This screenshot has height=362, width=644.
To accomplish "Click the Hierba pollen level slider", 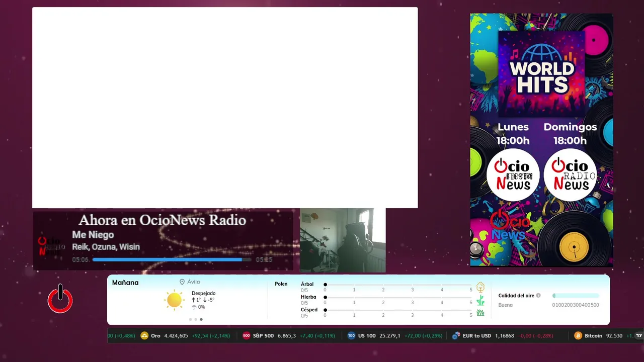I will [x=398, y=298].
